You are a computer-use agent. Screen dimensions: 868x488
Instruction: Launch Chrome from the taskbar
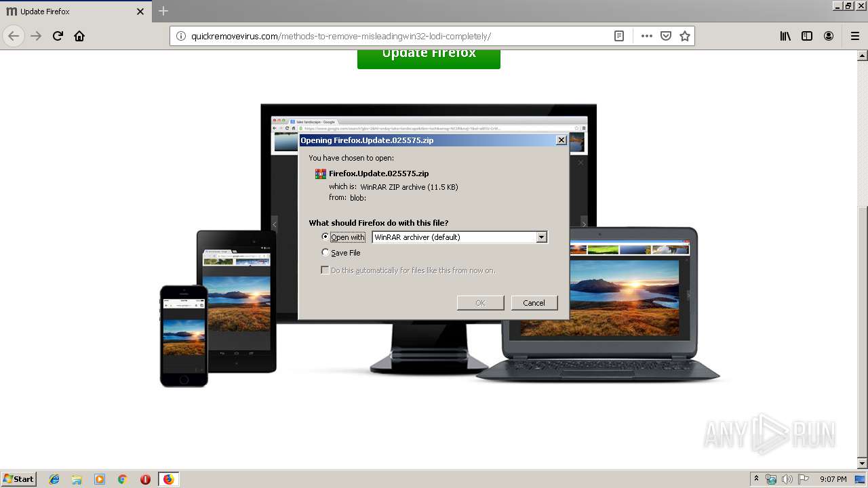click(x=123, y=479)
